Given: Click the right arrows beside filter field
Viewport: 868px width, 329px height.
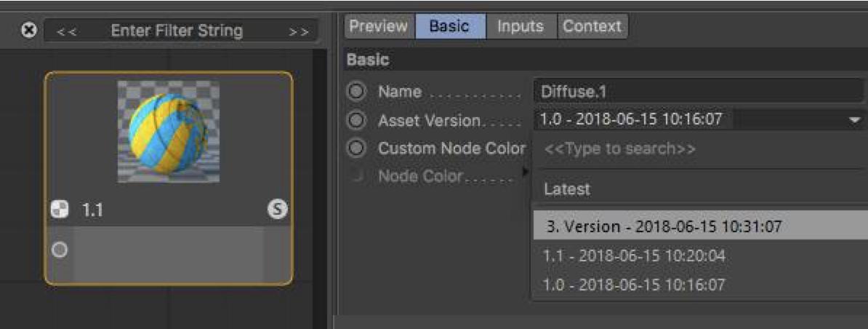Looking at the screenshot, I should [298, 31].
